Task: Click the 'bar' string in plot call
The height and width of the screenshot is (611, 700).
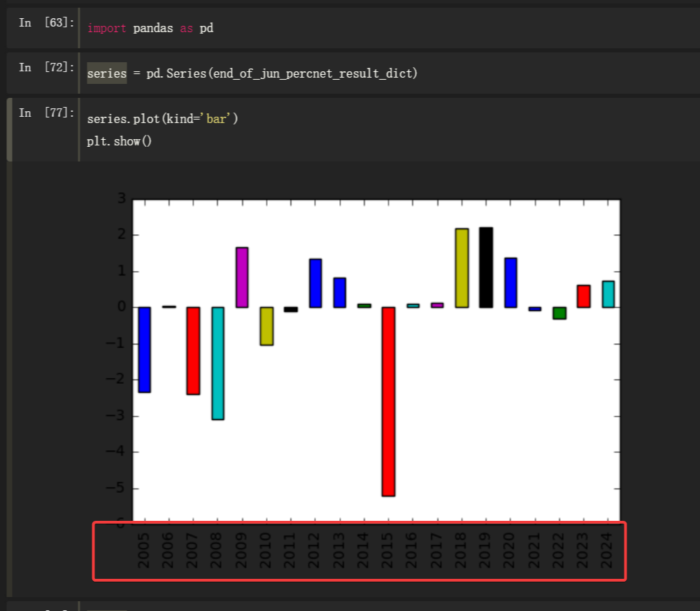Action: (217, 119)
